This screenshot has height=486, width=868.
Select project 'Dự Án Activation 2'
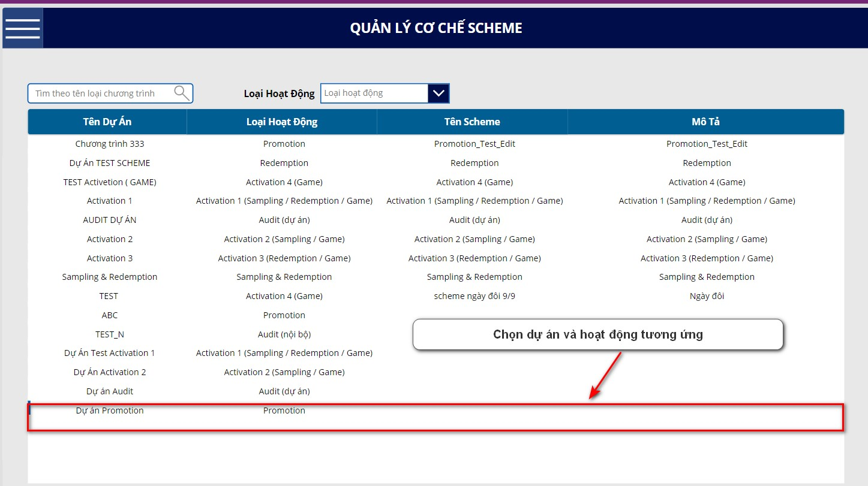tap(110, 372)
